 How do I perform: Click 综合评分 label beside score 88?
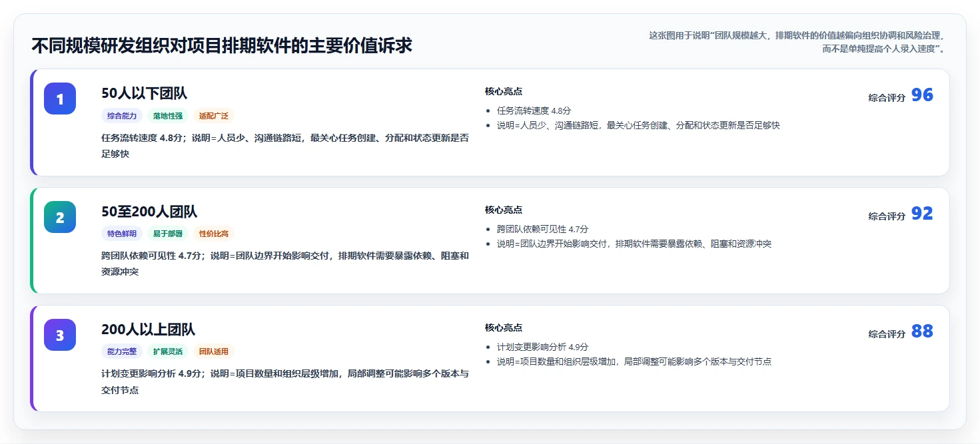[887, 334]
